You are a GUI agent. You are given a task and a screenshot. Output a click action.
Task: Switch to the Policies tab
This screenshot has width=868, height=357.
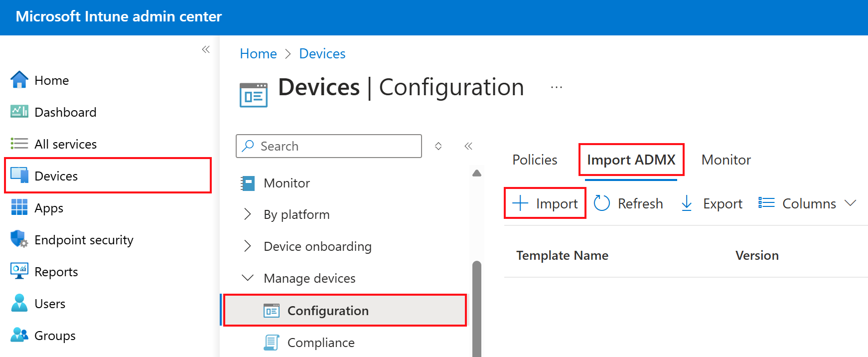point(535,160)
